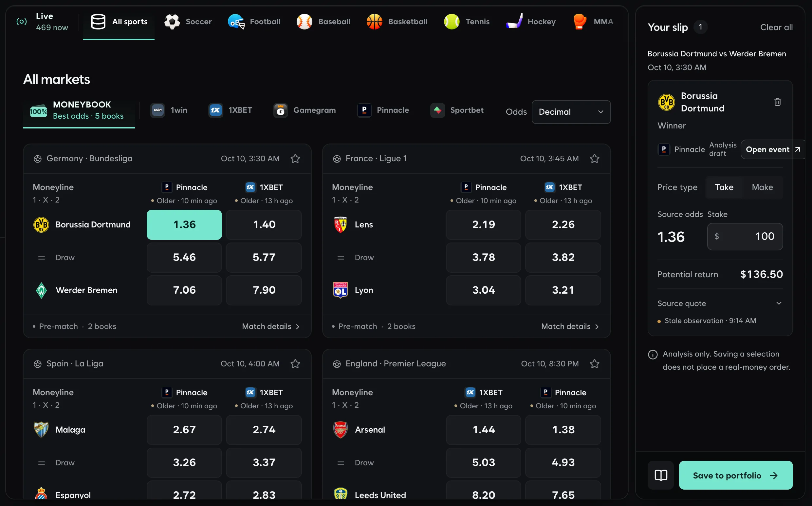Toggle Borussia Dortmund 1XBET odds 1.40

(x=264, y=224)
